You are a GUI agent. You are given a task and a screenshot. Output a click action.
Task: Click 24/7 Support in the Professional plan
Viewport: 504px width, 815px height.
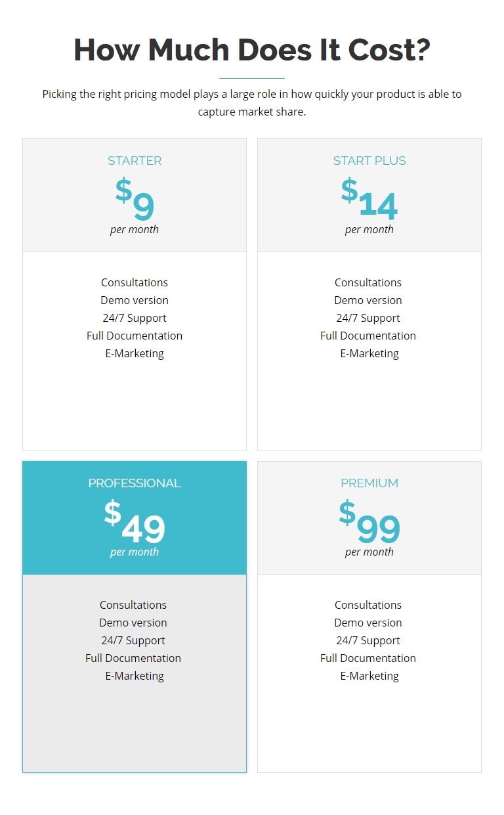click(x=133, y=640)
